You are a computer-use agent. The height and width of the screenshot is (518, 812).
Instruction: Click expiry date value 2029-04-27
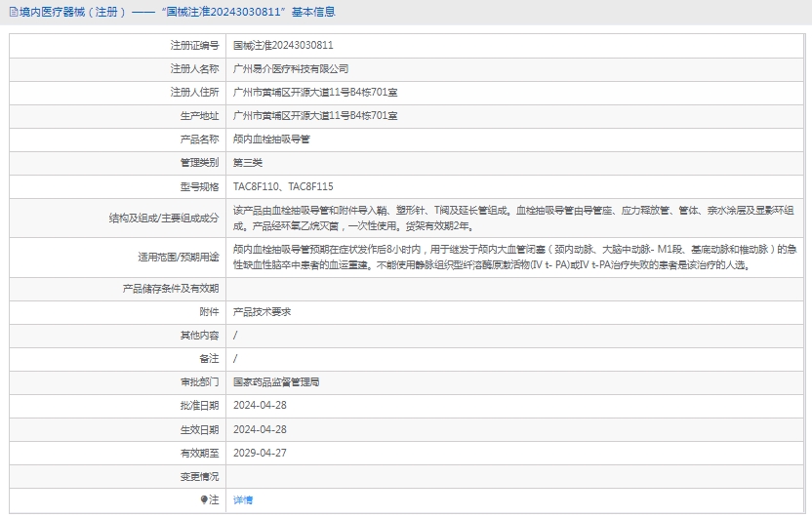point(260,453)
